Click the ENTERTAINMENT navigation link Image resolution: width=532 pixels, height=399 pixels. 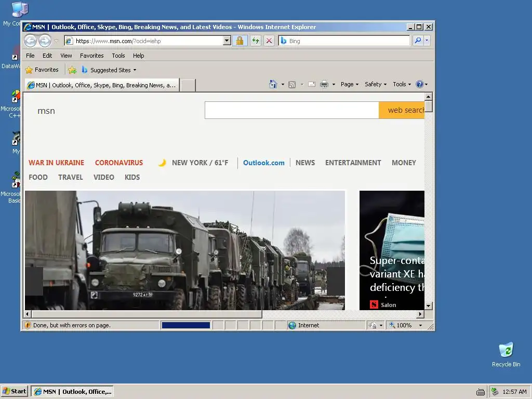click(353, 163)
